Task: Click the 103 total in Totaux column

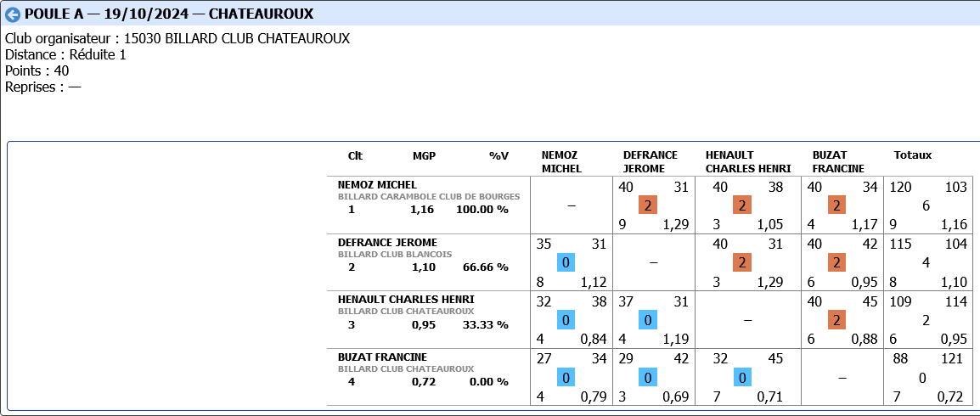Action: 956,187
